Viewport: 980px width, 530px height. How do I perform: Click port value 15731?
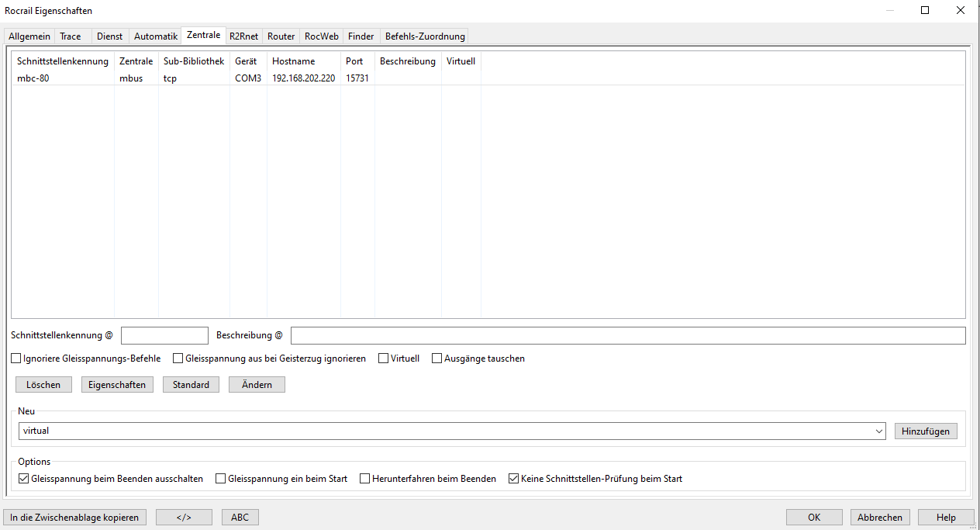(x=357, y=78)
